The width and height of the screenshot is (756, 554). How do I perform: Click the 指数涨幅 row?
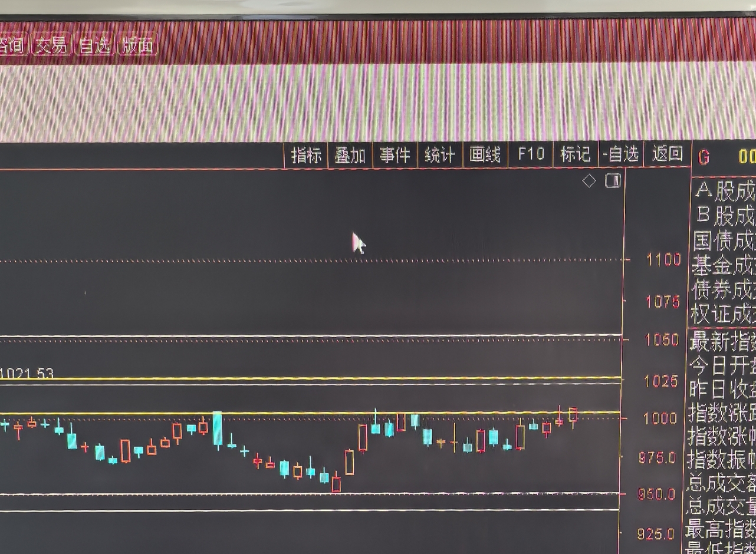click(x=722, y=437)
